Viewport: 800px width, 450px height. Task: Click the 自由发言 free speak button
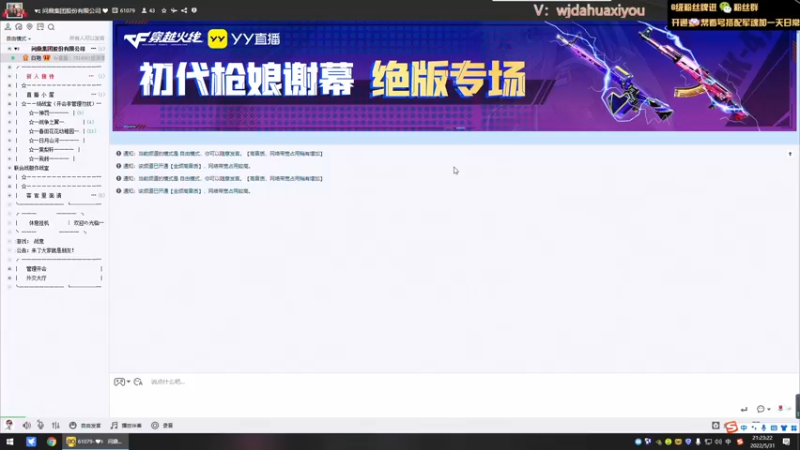[x=85, y=425]
